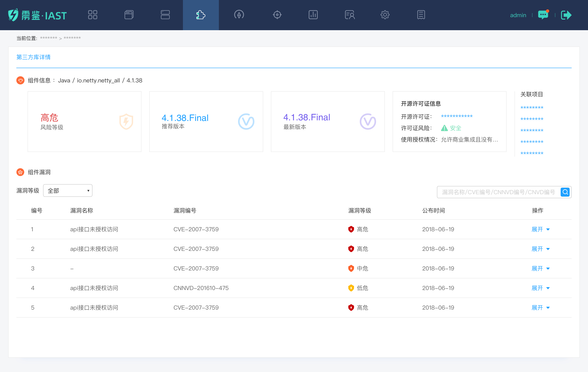Expand row 3 中危 with 展开
The height and width of the screenshot is (372, 588).
tap(540, 268)
